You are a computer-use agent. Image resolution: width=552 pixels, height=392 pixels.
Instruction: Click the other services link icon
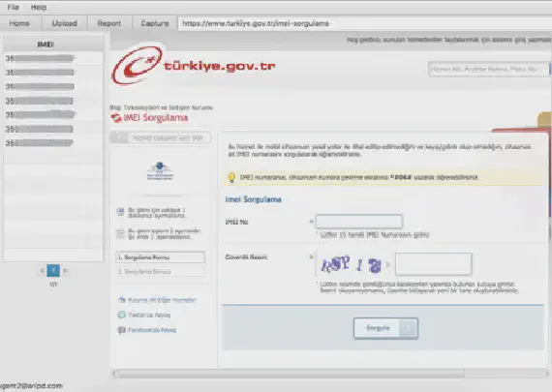click(x=122, y=300)
